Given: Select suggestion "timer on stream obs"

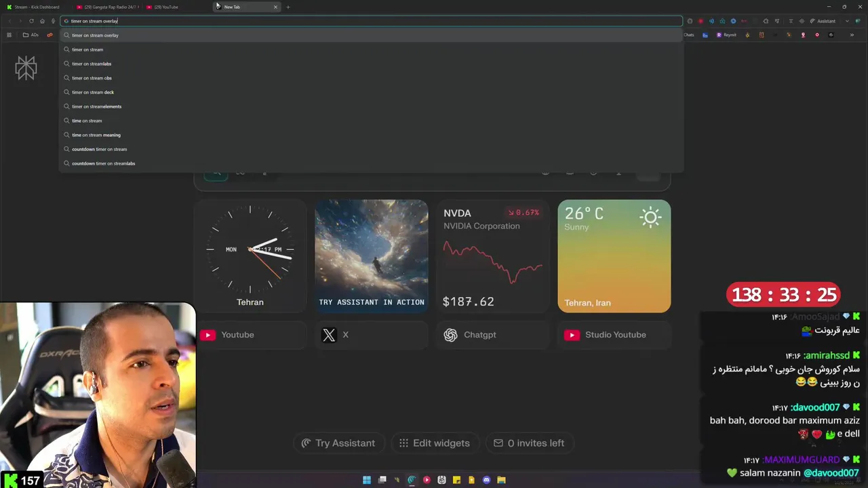Looking at the screenshot, I should point(371,78).
